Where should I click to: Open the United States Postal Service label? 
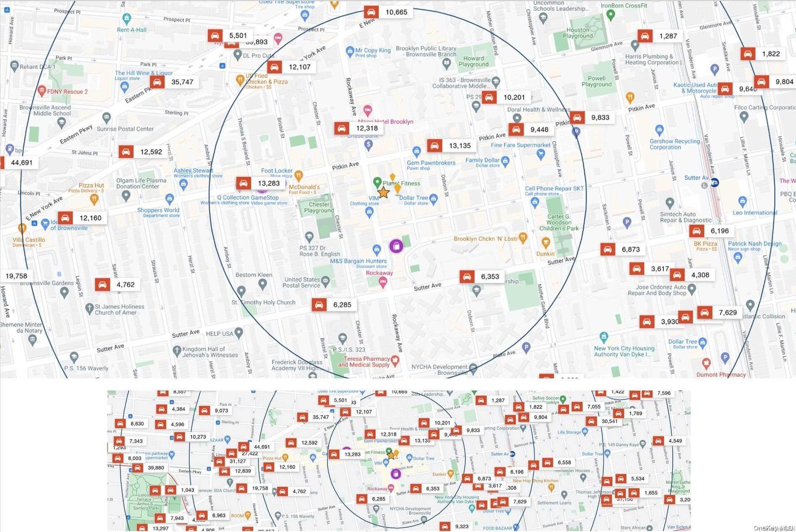302,282
